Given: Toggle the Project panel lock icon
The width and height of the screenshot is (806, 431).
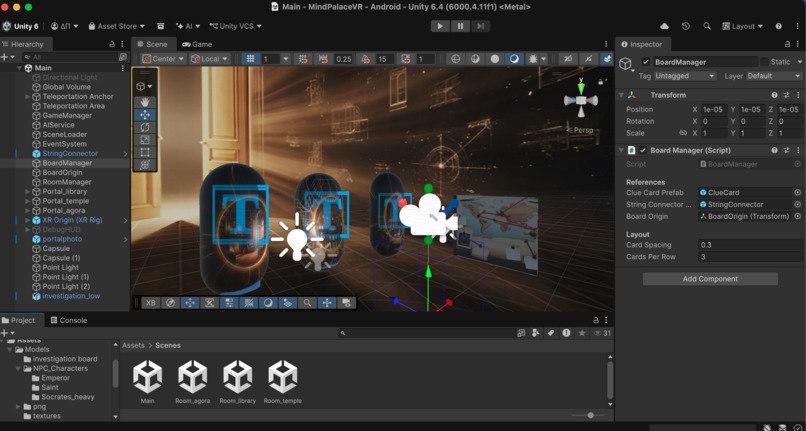Looking at the screenshot, I should point(596,320).
